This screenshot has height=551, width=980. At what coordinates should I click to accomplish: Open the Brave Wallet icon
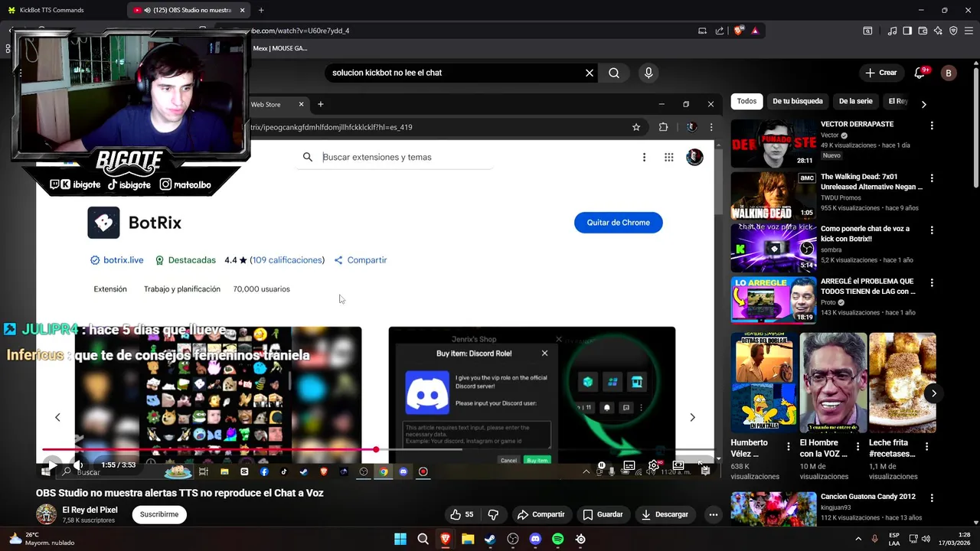923,31
